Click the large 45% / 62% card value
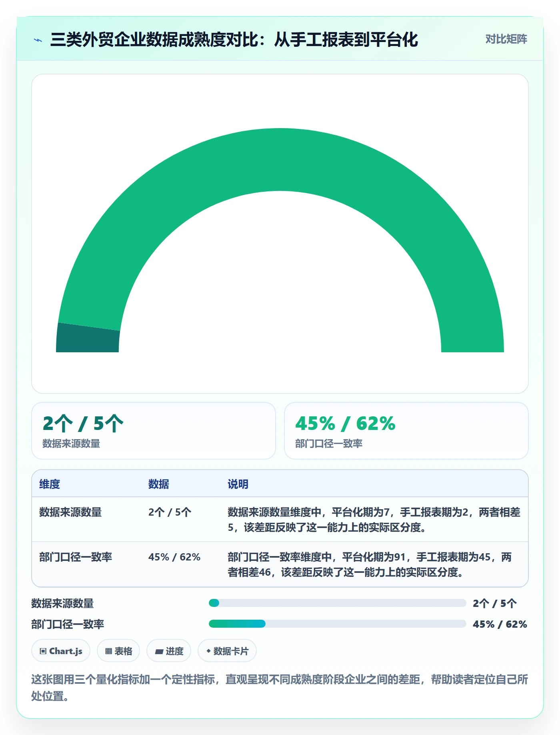Image resolution: width=560 pixels, height=735 pixels. click(345, 424)
